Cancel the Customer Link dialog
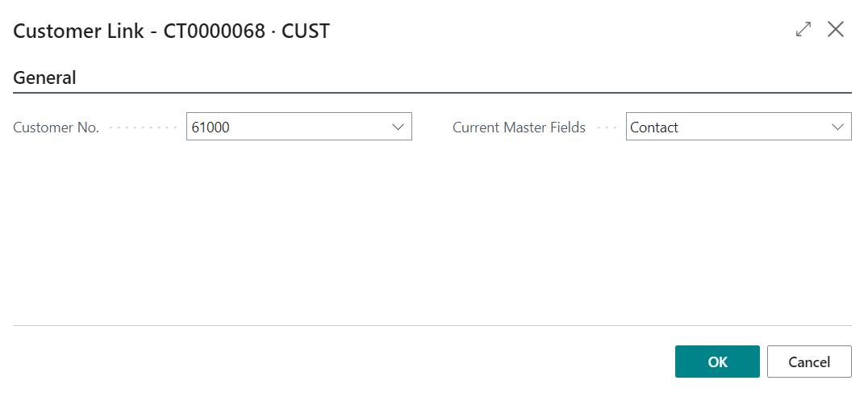The height and width of the screenshot is (393, 868). click(x=809, y=362)
